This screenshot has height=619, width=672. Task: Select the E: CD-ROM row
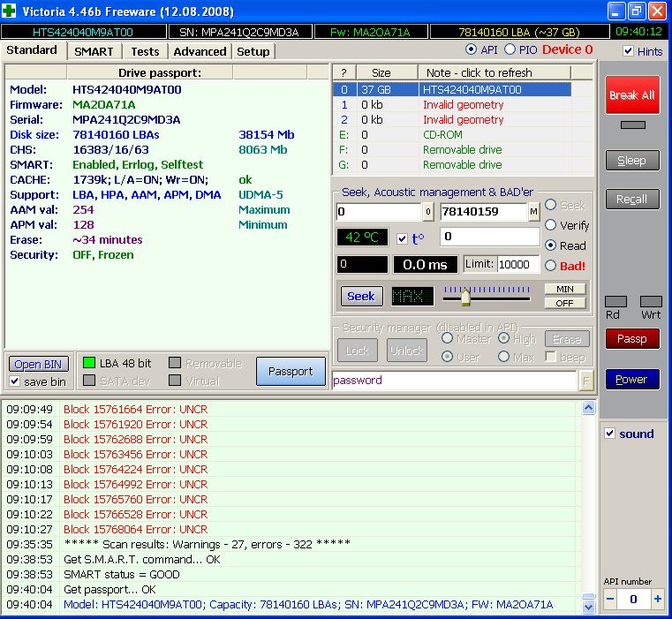[452, 134]
